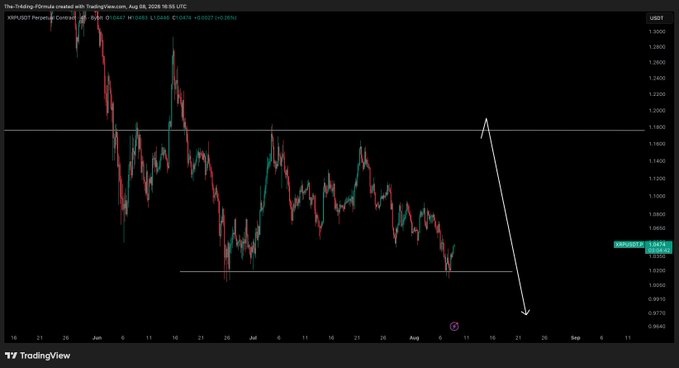Click the author caption created with TradingView.com
Image resolution: width=679 pixels, height=368 pixels.
tap(95, 6)
